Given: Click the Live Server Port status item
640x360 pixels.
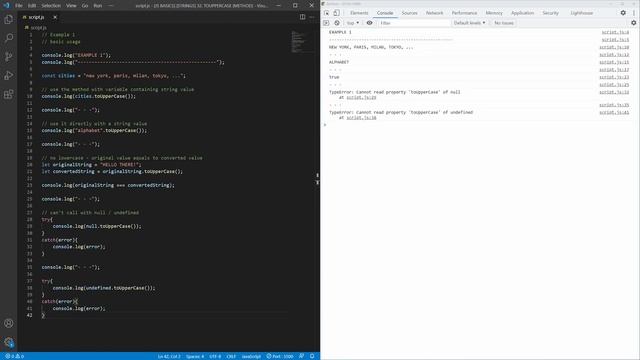Looking at the screenshot, I should pos(280,356).
